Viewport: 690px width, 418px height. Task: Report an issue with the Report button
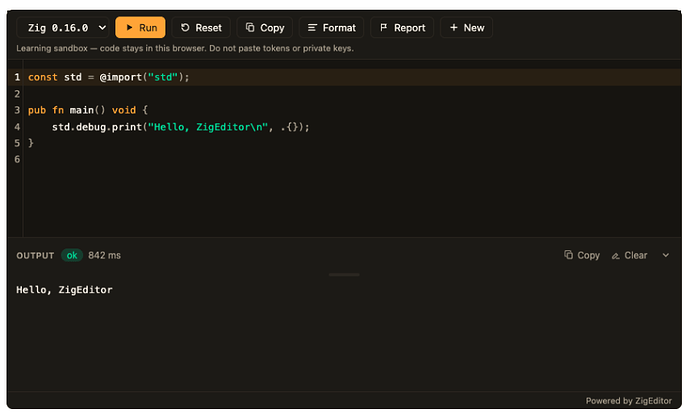402,28
